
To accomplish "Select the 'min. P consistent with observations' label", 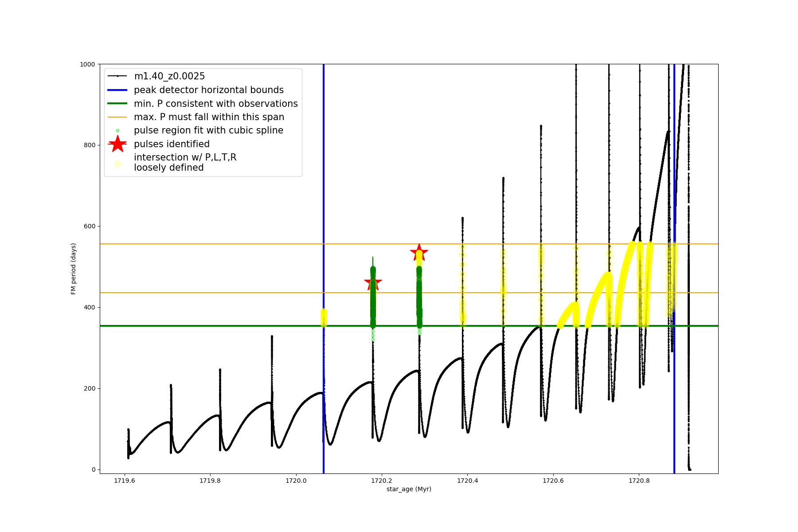I will click(x=216, y=103).
